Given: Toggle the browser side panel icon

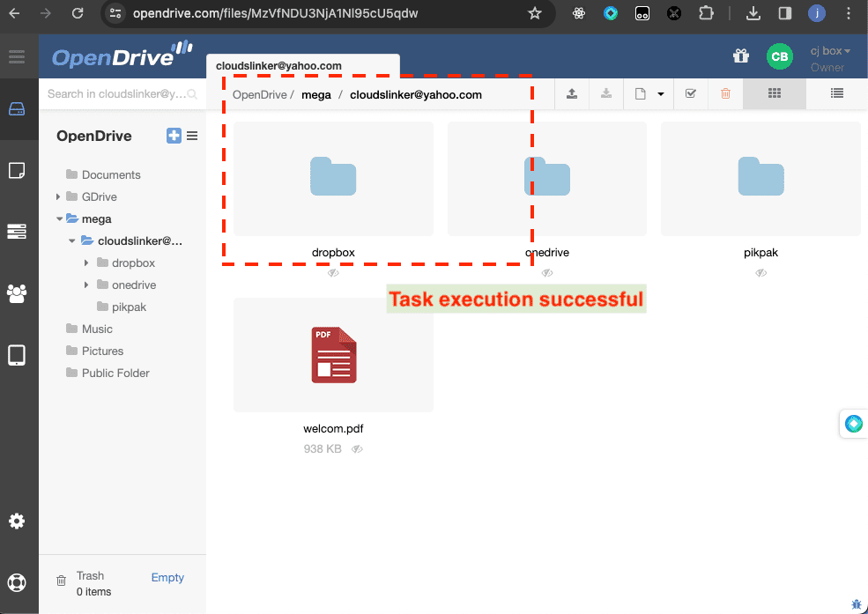Looking at the screenshot, I should (785, 13).
